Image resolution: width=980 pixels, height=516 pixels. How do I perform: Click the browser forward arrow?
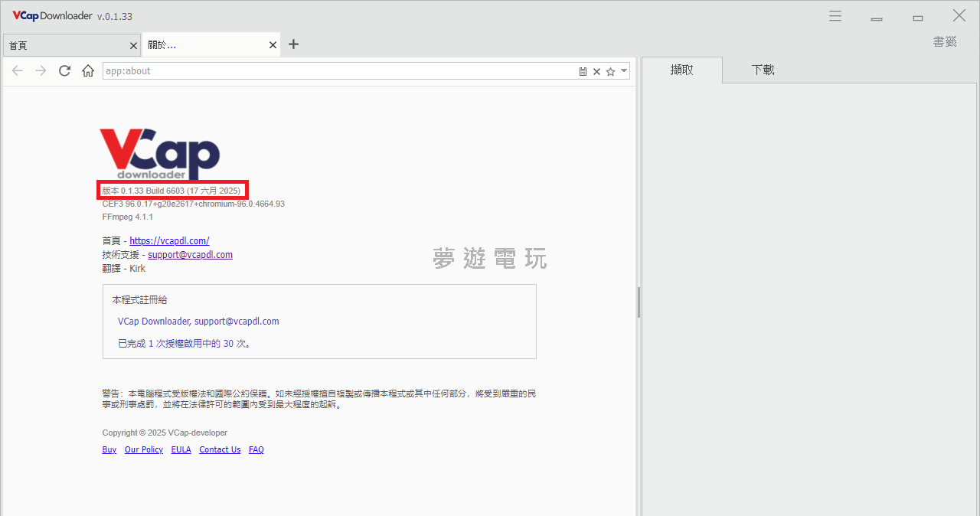tap(41, 71)
